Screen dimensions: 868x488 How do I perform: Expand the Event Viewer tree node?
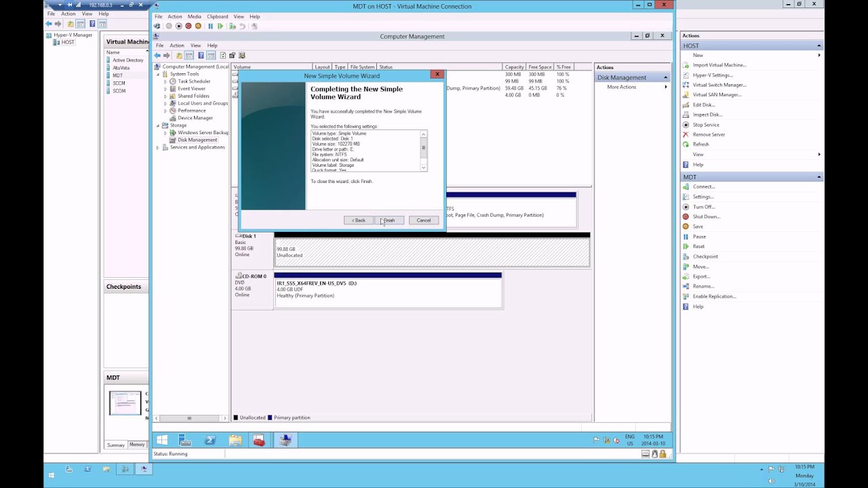[x=165, y=89]
